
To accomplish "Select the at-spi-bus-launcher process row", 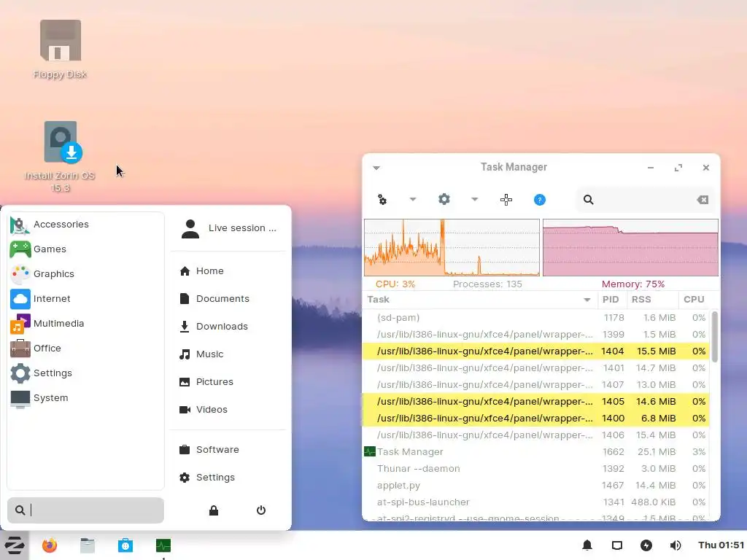I will coord(536,502).
